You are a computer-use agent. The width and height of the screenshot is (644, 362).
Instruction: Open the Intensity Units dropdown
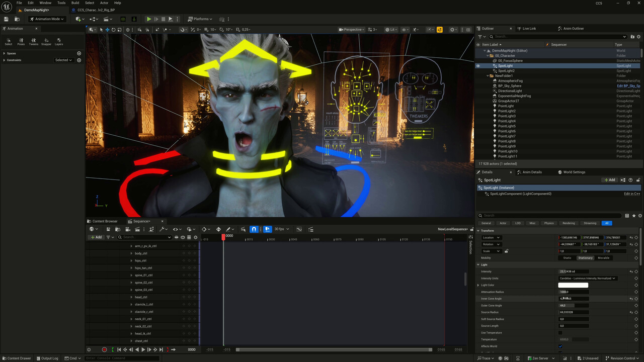(x=587, y=278)
